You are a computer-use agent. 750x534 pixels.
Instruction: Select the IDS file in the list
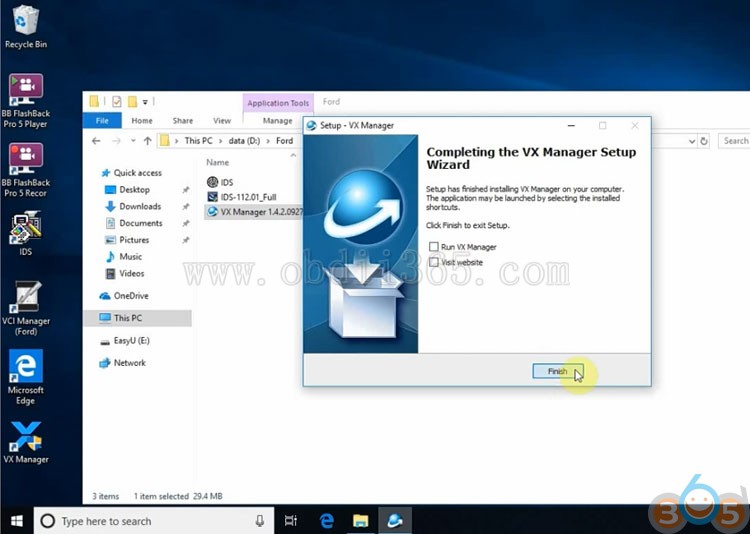pos(221,182)
